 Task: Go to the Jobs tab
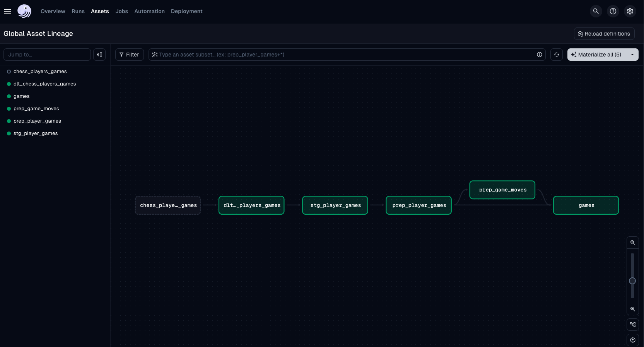pyautogui.click(x=122, y=11)
